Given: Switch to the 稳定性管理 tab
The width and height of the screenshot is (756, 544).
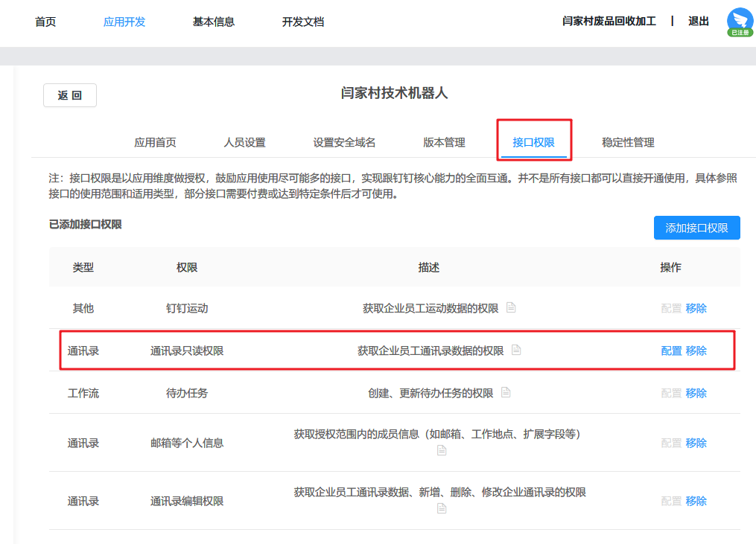Looking at the screenshot, I should 628,142.
